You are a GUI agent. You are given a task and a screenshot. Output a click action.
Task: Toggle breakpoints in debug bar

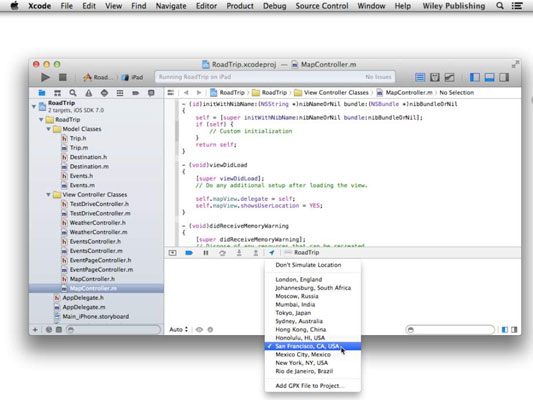tap(189, 253)
